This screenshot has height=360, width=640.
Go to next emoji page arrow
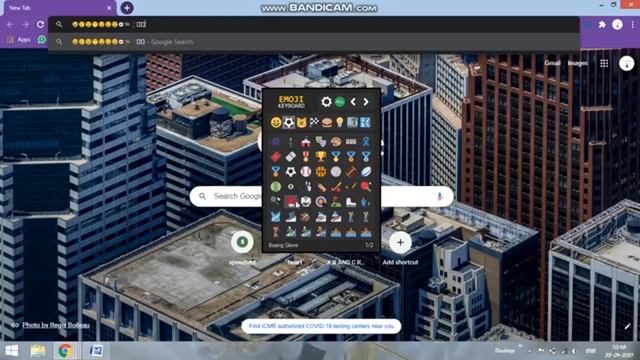point(366,102)
